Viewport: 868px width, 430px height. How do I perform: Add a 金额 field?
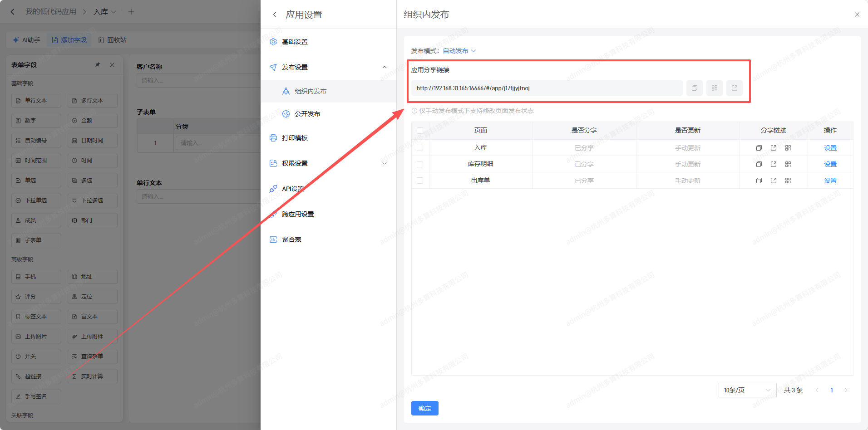[x=93, y=121]
